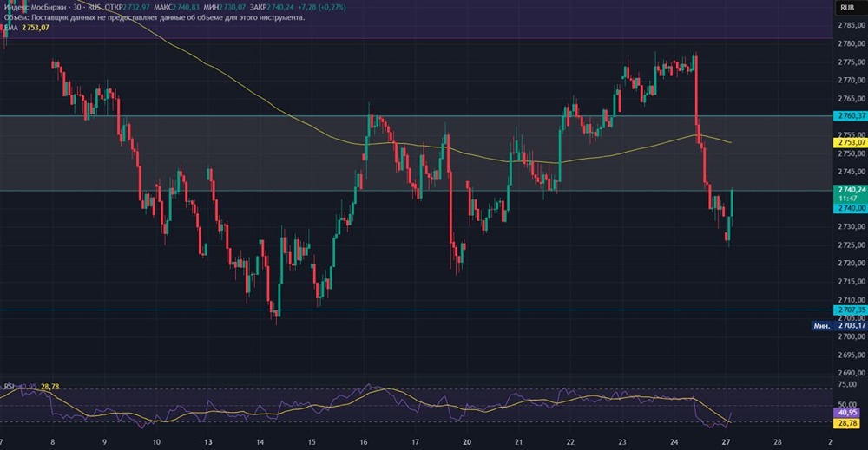868x450 pixels.
Task: Click the ЗАКР value 2 740,24
Action: pyautogui.click(x=280, y=7)
